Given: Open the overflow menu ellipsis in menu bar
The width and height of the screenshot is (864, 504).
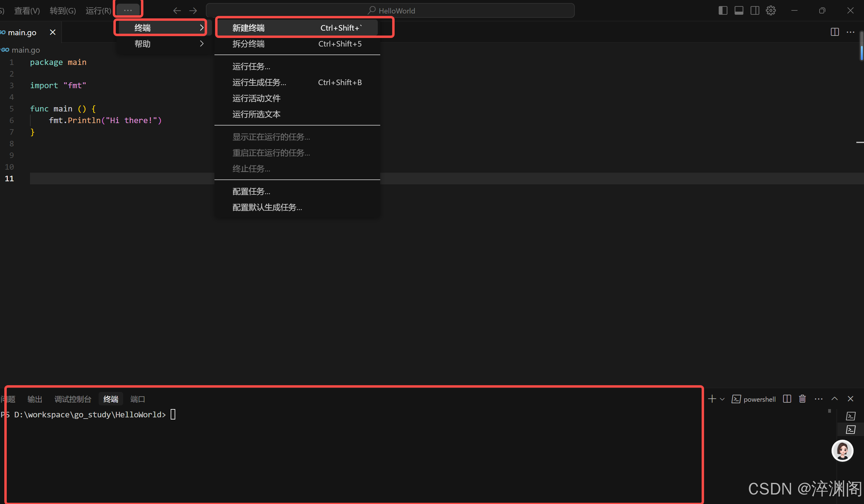Looking at the screenshot, I should point(128,10).
